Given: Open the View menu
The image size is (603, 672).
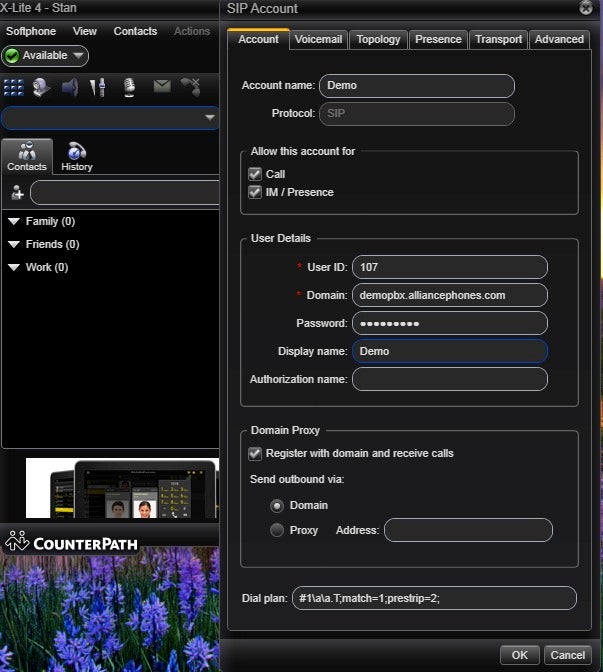Looking at the screenshot, I should pyautogui.click(x=84, y=31).
